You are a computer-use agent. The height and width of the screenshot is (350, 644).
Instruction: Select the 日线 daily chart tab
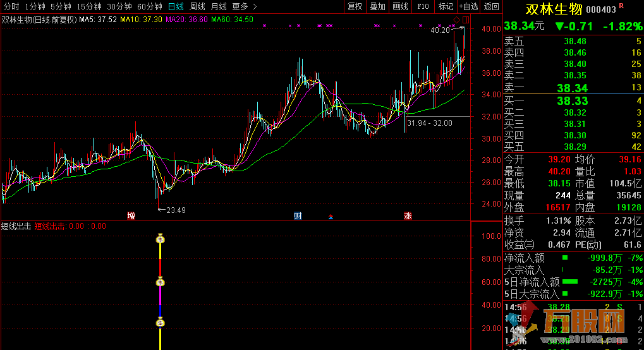176,6
